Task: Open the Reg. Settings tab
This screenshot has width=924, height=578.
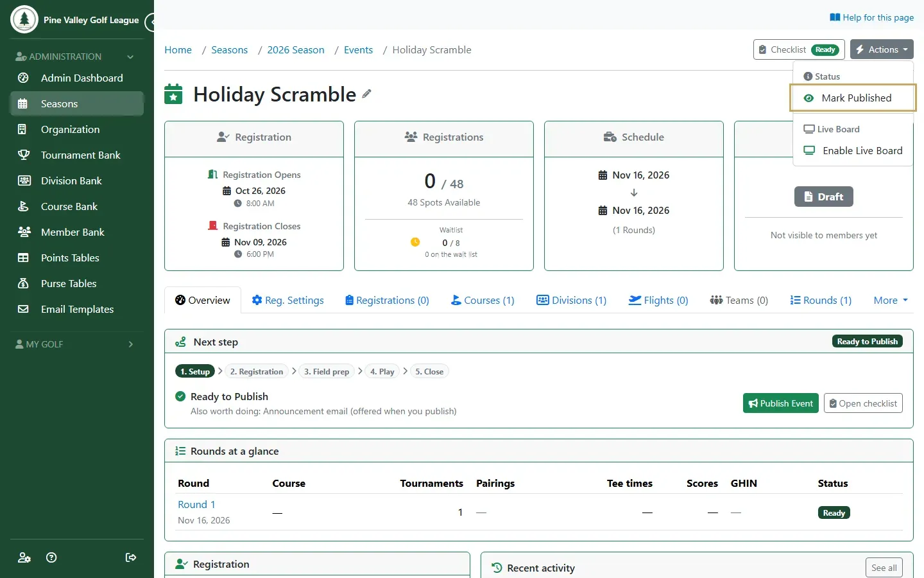Action: coord(287,300)
